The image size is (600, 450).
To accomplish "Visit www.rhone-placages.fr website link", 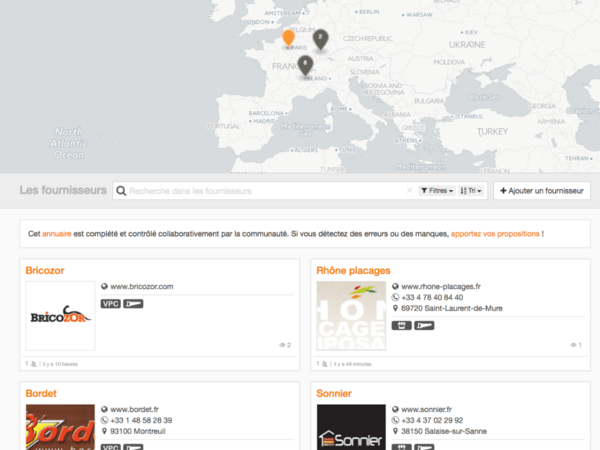I will (x=441, y=287).
